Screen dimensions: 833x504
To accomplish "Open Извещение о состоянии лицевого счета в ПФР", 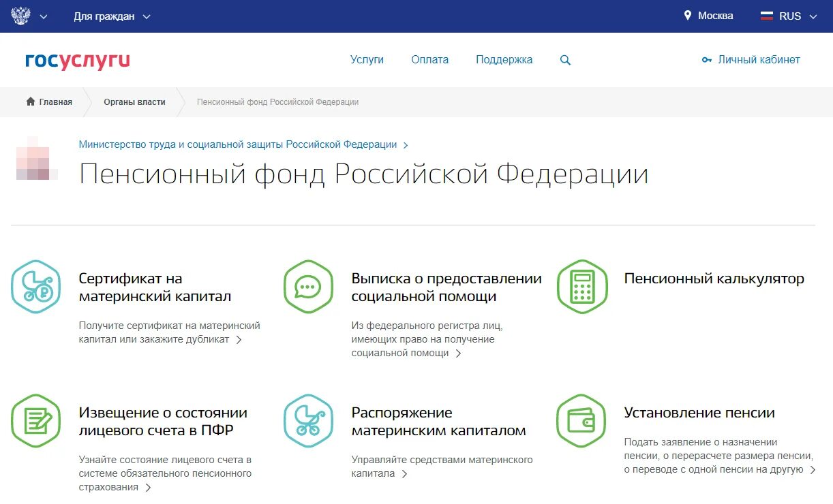I will pyautogui.click(x=163, y=422).
